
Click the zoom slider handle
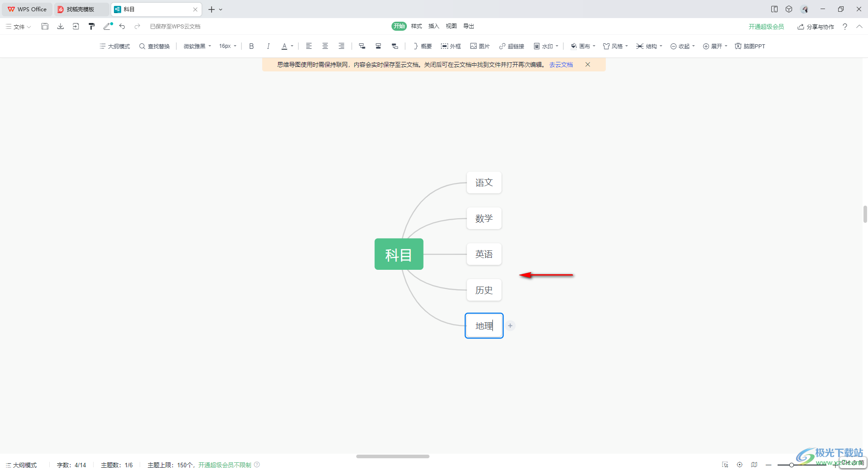tap(792, 465)
